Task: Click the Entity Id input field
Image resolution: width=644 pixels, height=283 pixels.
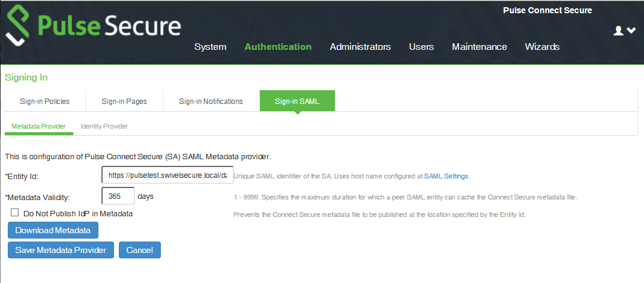Action: tap(167, 175)
